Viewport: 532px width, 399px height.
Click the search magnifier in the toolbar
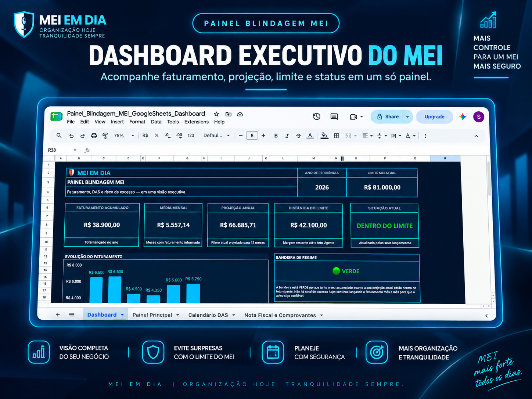59,136
